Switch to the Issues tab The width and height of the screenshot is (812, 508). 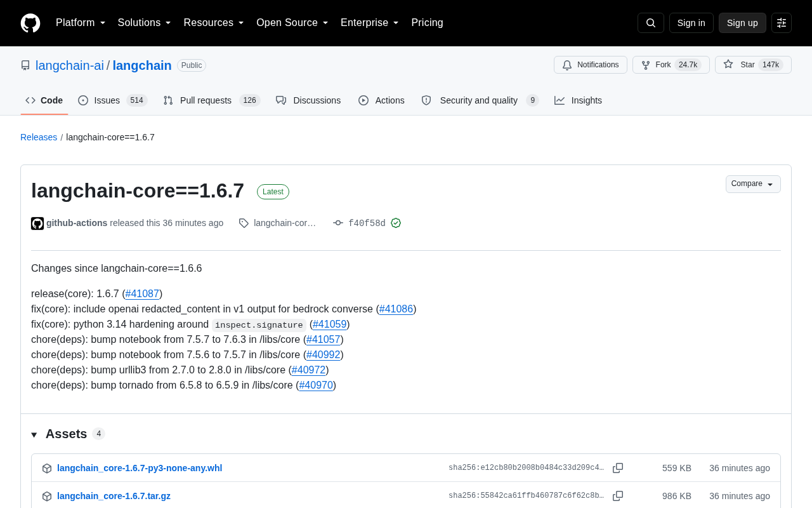coord(113,100)
